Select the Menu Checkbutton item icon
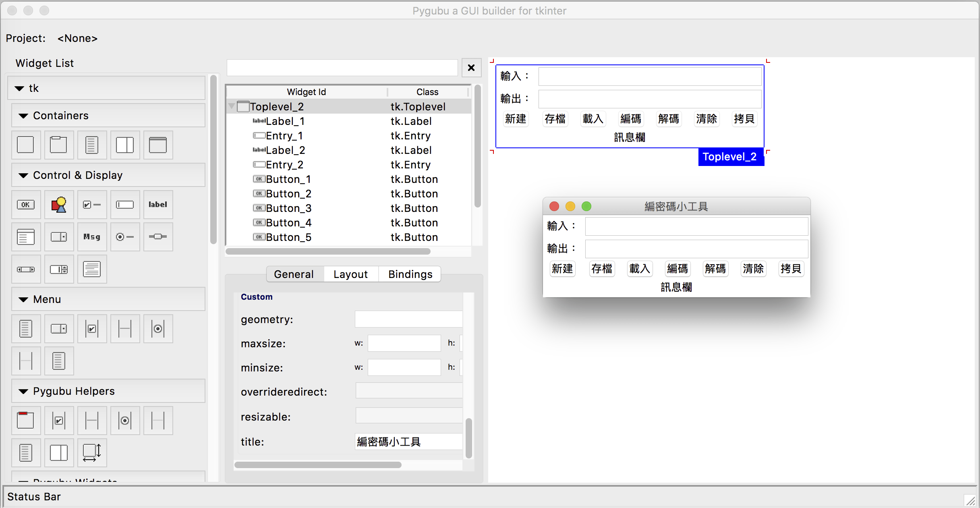 pos(92,329)
